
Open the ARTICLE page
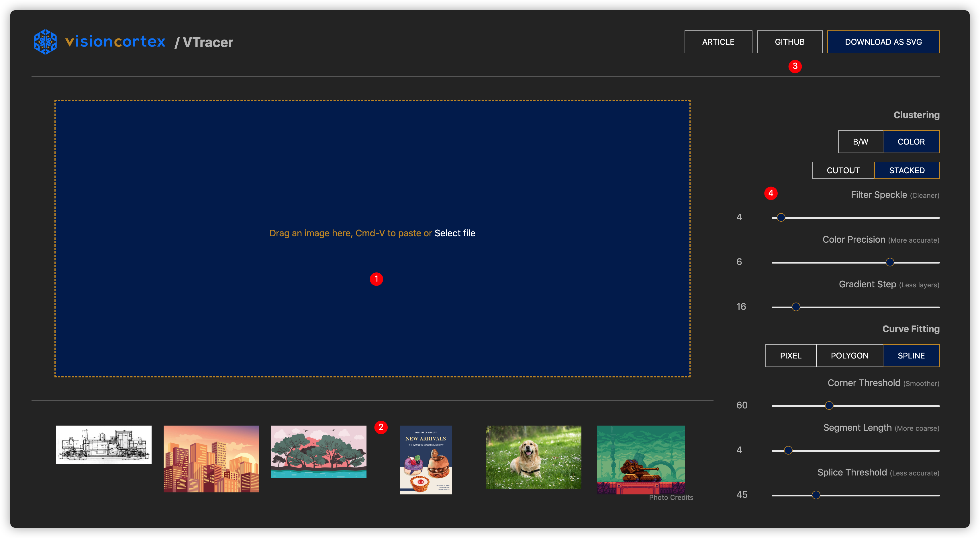point(718,42)
